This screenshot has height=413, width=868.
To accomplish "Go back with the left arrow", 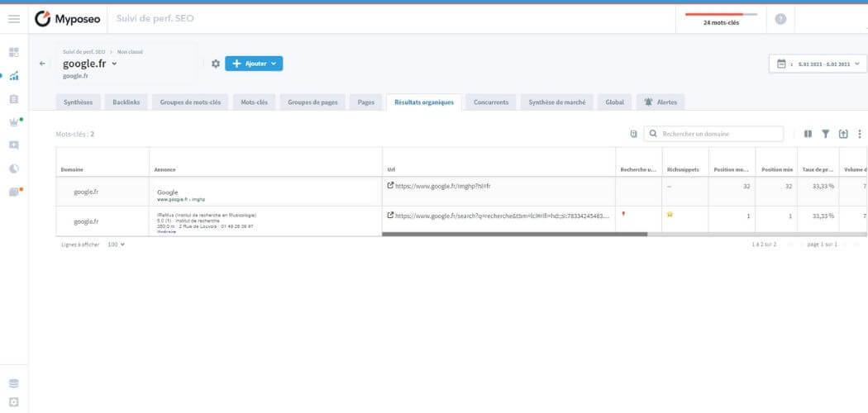I will point(43,64).
